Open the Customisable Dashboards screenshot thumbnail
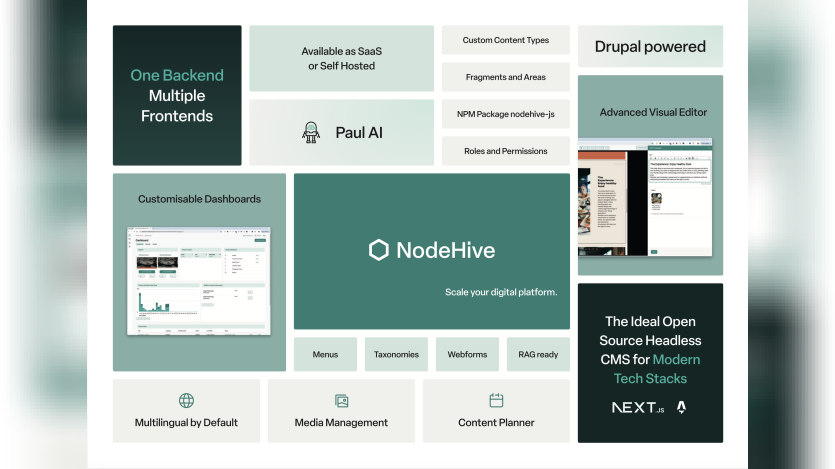The height and width of the screenshot is (469, 835). (199, 281)
